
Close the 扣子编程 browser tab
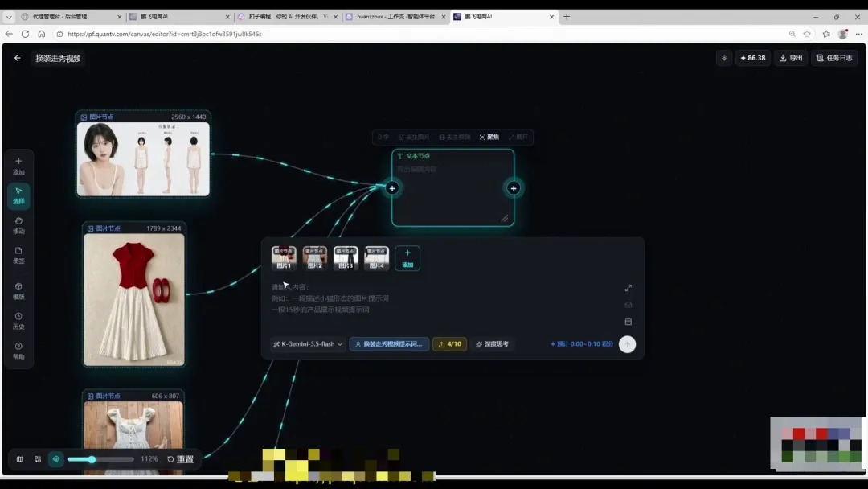point(335,17)
